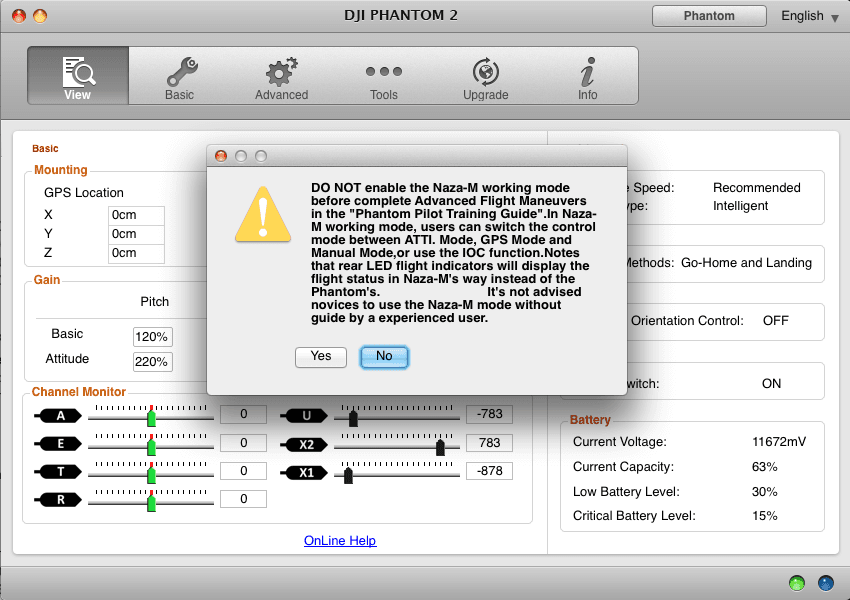Screen dimensions: 850x600
Task: Click the Phantom mode button
Action: (709, 16)
